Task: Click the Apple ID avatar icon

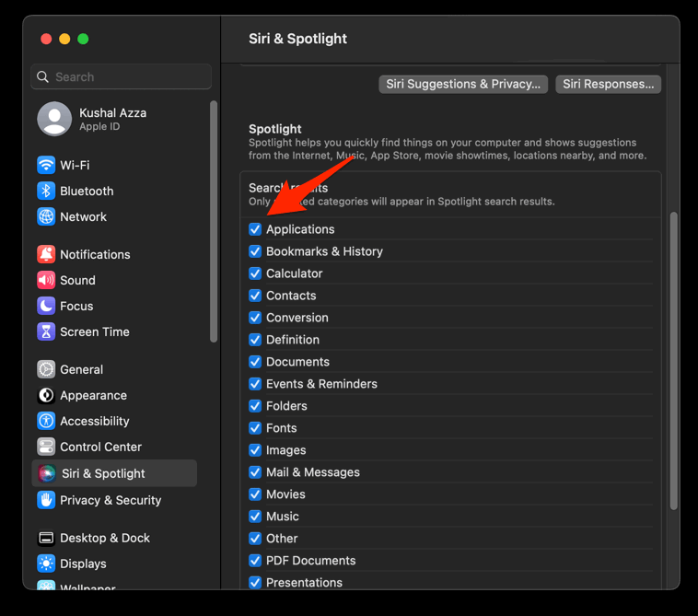Action: tap(54, 119)
